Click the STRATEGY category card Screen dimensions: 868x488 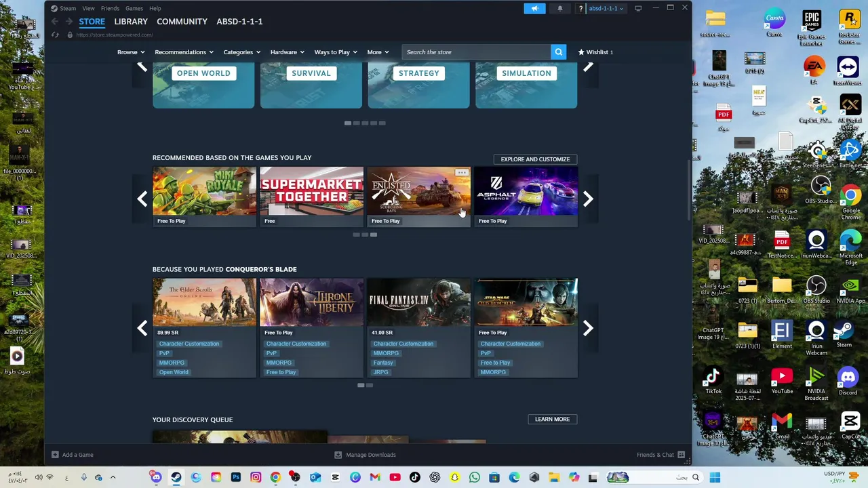coord(418,85)
